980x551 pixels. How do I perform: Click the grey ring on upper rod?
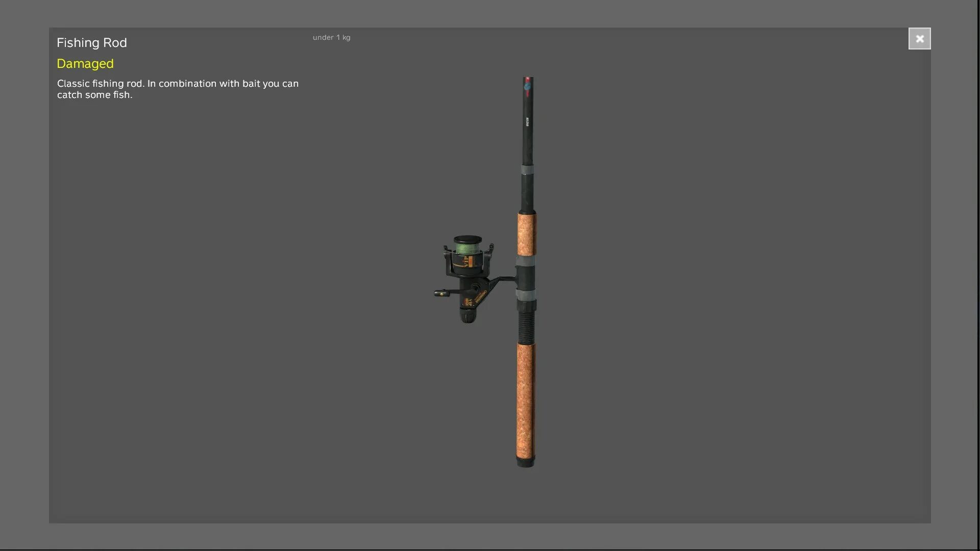pyautogui.click(x=527, y=170)
